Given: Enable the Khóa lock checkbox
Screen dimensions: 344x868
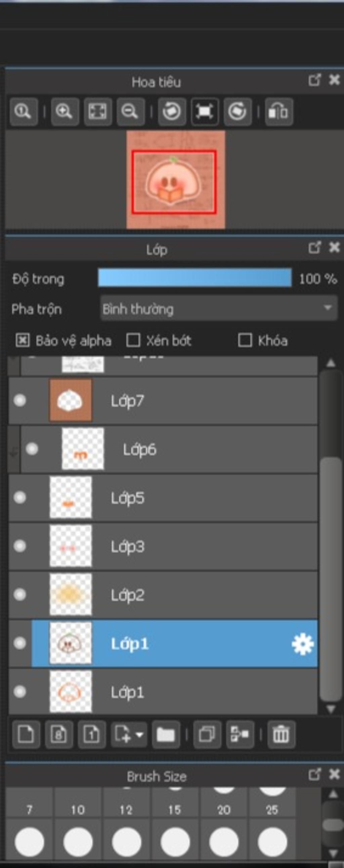Looking at the screenshot, I should (245, 340).
